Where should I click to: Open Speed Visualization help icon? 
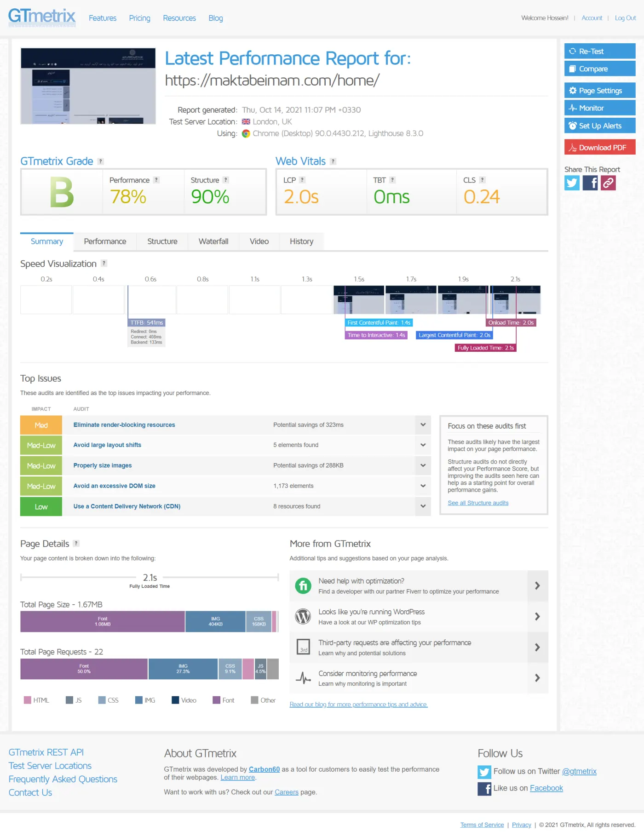pyautogui.click(x=104, y=263)
